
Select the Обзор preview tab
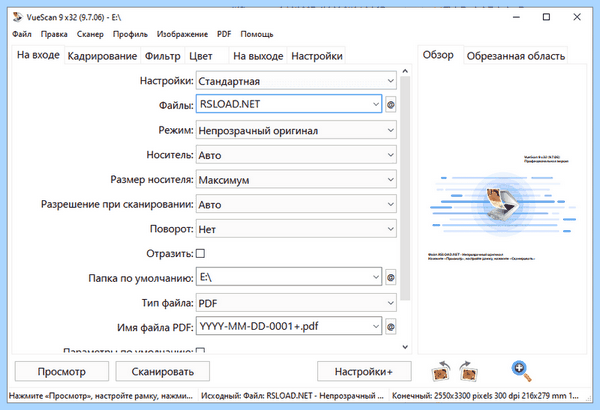pos(438,55)
